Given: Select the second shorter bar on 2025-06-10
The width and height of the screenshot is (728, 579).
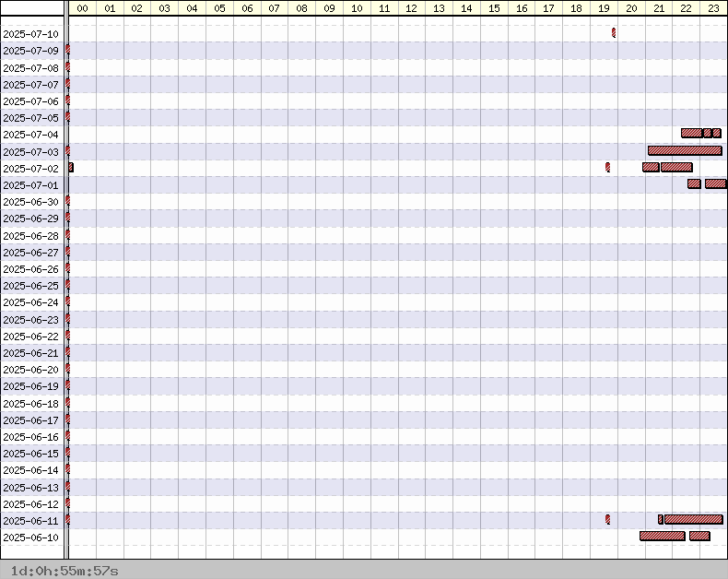Looking at the screenshot, I should pos(699,537).
